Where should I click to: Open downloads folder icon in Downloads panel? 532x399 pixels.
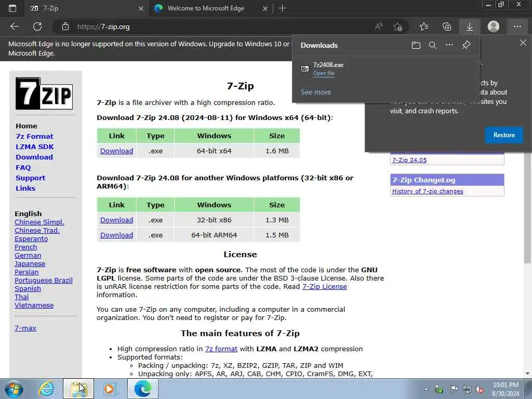click(x=416, y=45)
